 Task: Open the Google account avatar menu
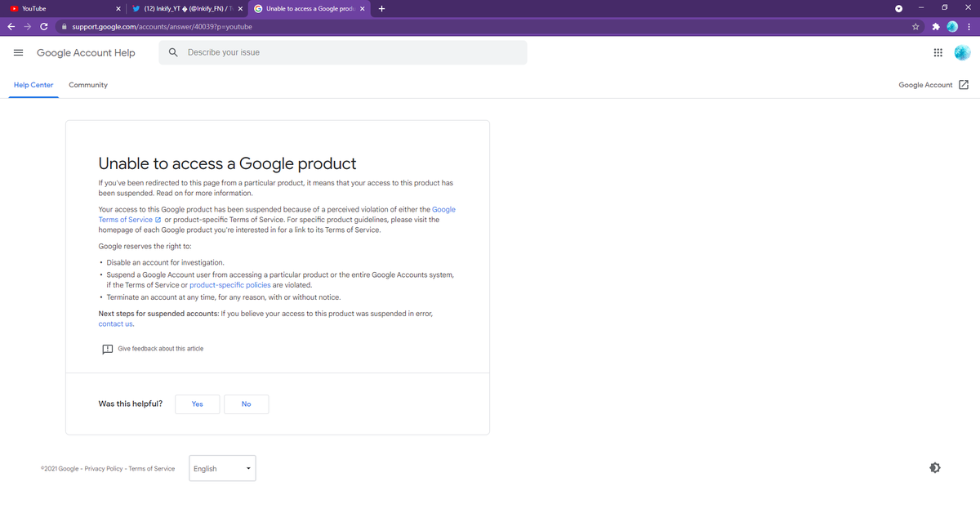coord(962,53)
